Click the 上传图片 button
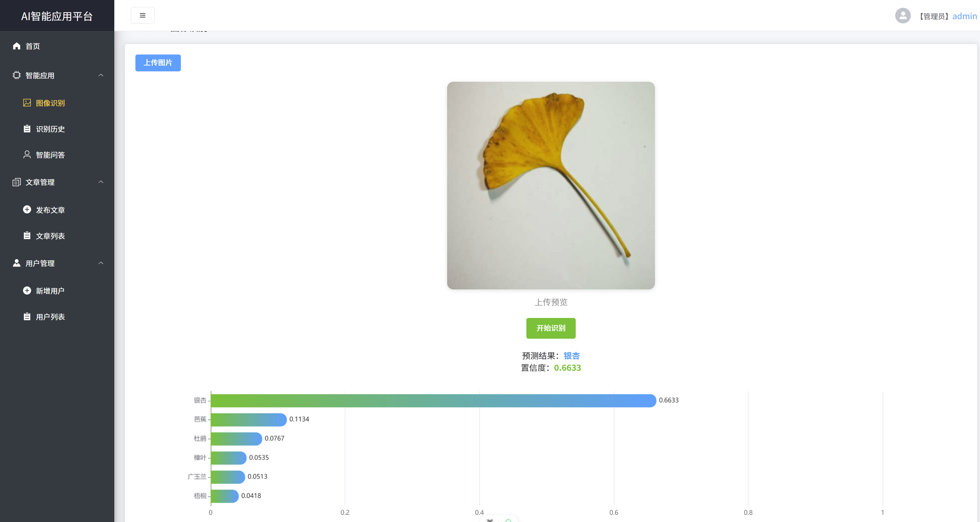 158,63
